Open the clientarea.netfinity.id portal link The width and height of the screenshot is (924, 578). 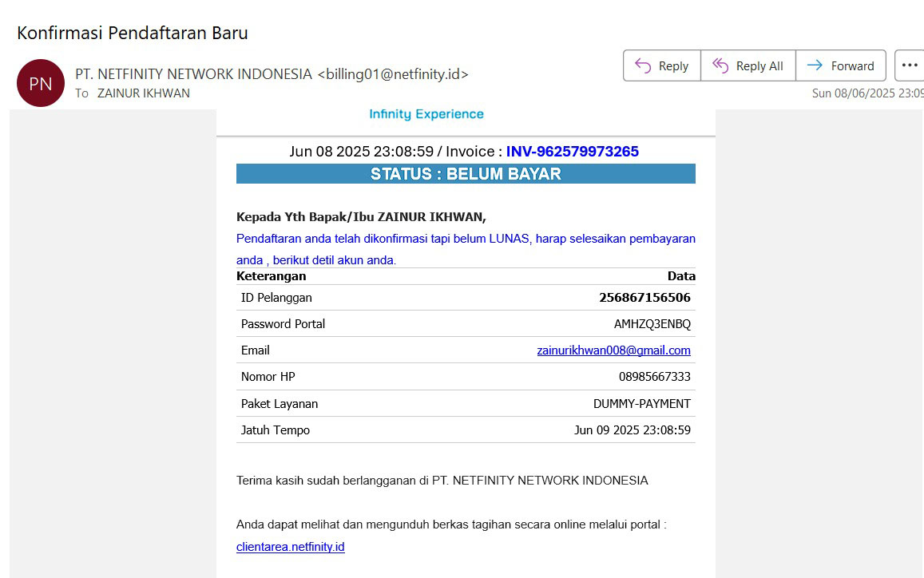coord(291,547)
